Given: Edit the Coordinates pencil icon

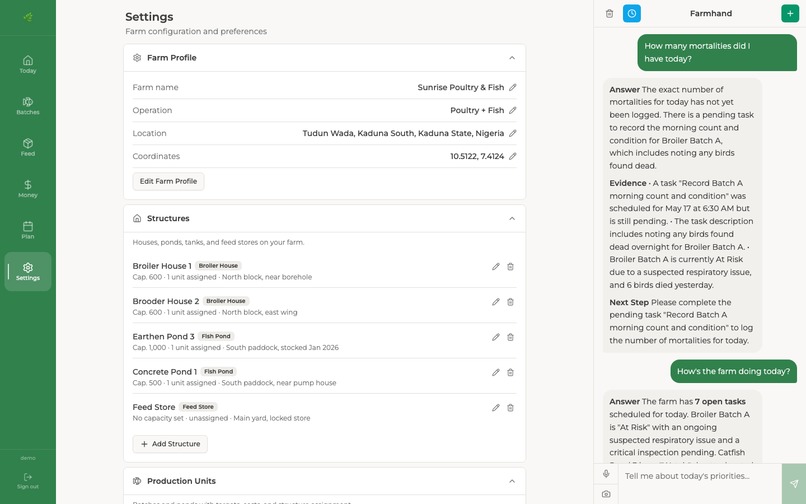Looking at the screenshot, I should [512, 156].
